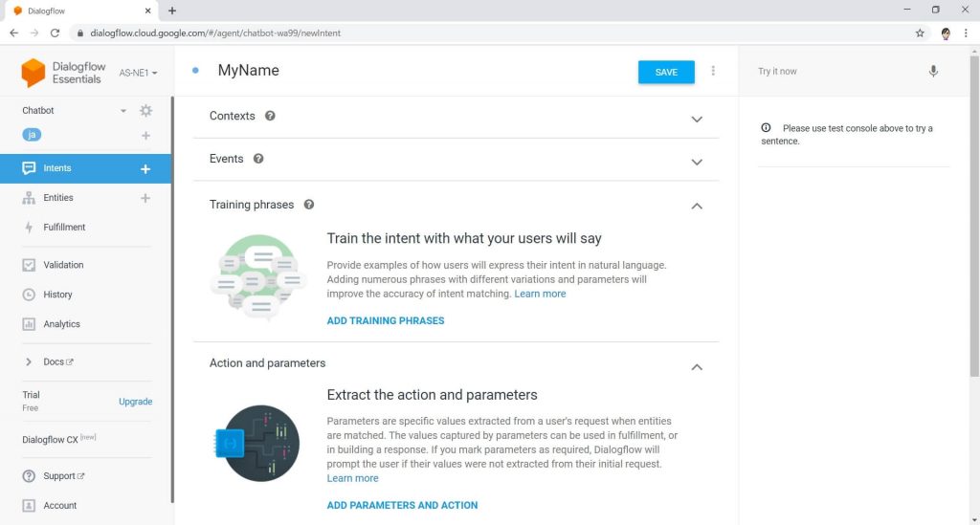Open the three-dot more options menu
The width and height of the screenshot is (980, 525).
(713, 71)
